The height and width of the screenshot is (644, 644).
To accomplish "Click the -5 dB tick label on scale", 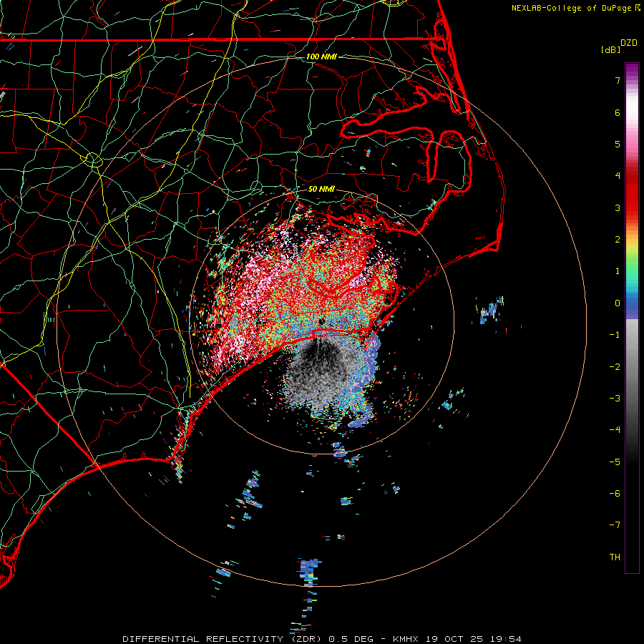I will click(x=615, y=462).
